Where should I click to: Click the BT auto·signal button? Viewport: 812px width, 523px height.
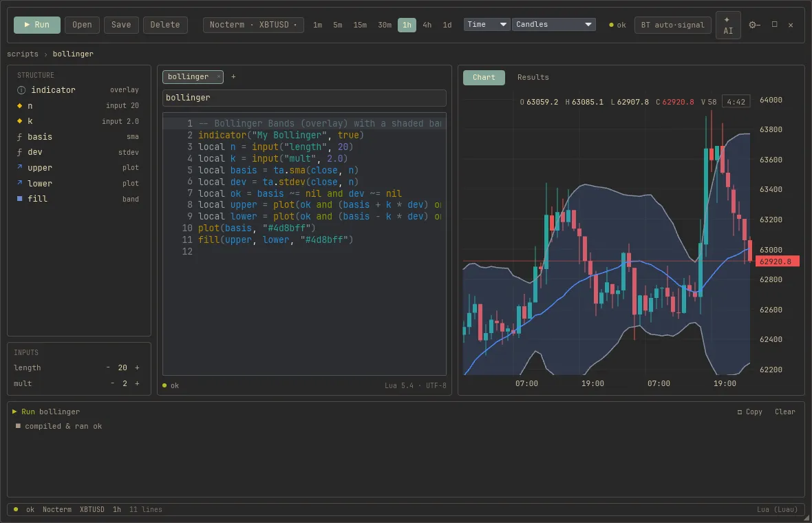(673, 25)
